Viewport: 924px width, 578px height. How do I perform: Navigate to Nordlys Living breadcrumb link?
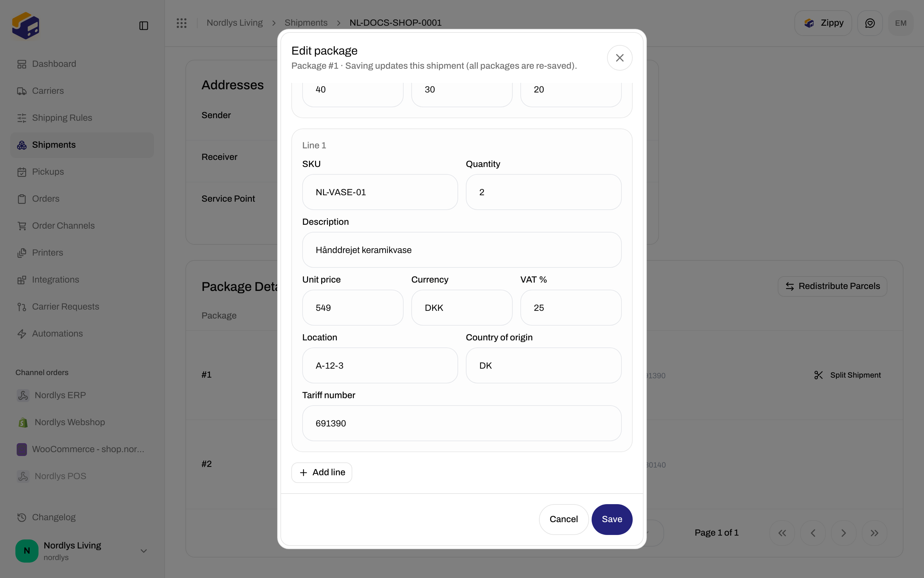(x=235, y=23)
